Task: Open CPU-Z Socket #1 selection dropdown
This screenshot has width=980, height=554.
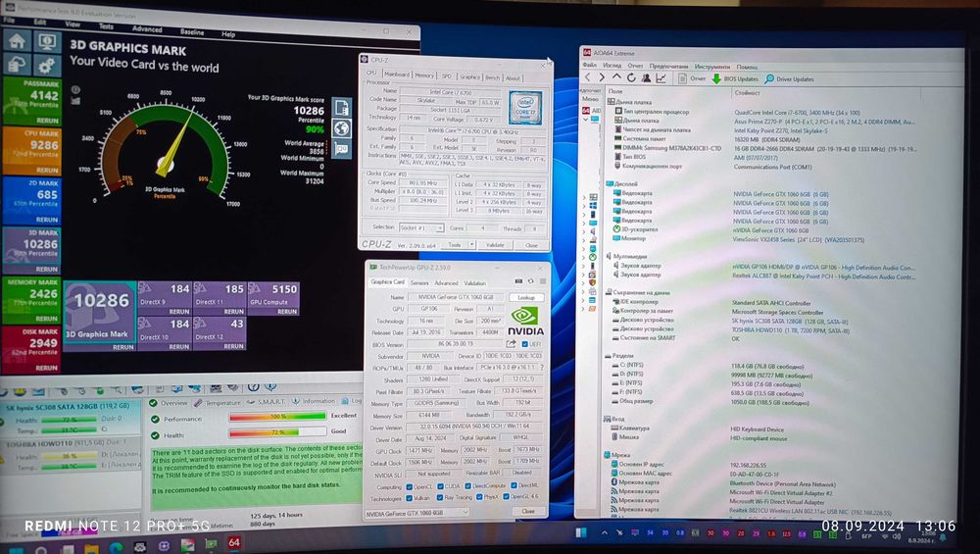Action: click(x=421, y=227)
